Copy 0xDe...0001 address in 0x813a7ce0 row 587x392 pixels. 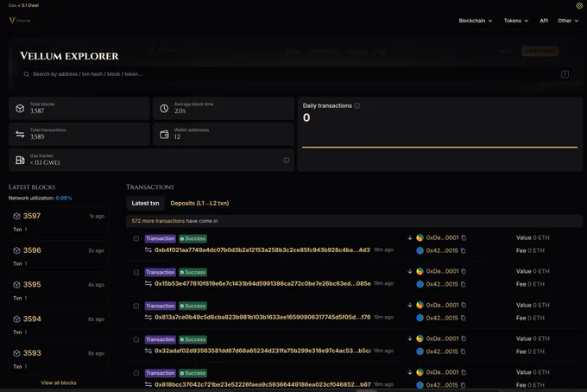coord(464,305)
